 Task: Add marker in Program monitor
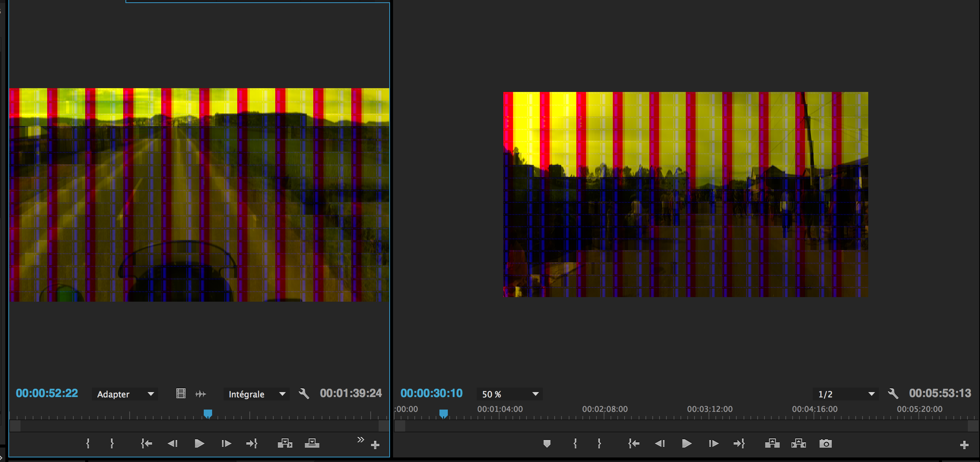point(547,443)
